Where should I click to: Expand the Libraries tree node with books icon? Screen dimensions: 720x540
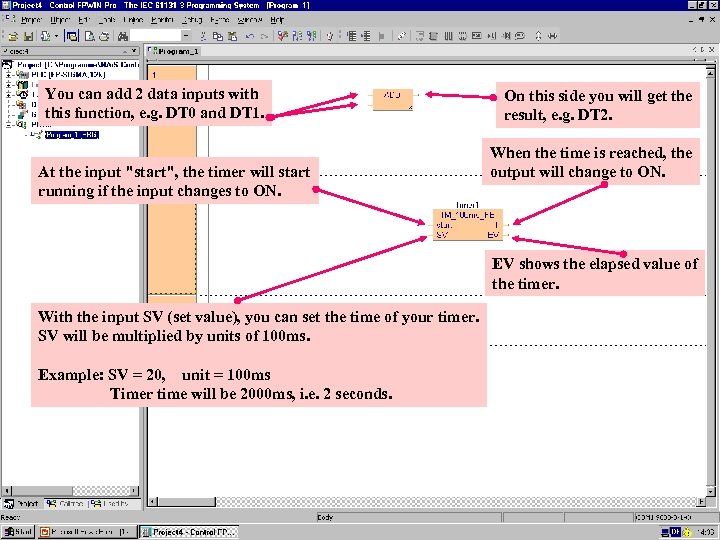[x=8, y=84]
